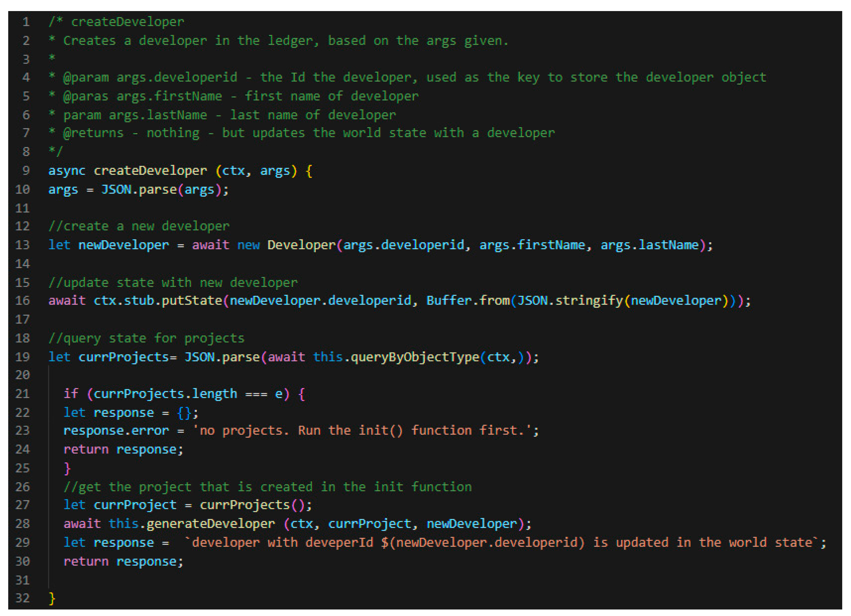Click the closing yellow brace on line 32

pyautogui.click(x=52, y=598)
